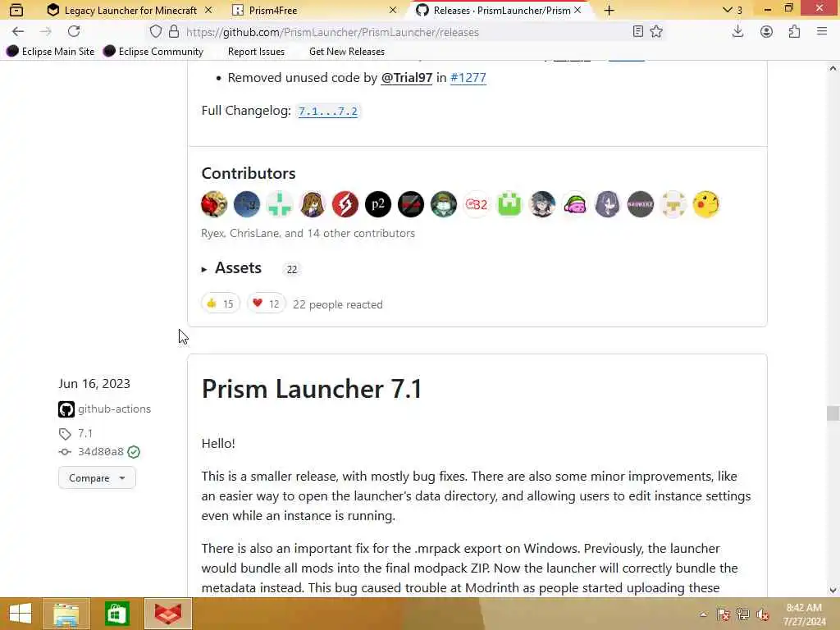Viewport: 840px width, 630px height.
Task: Open a new tab with the plus icon
Action: click(x=609, y=10)
